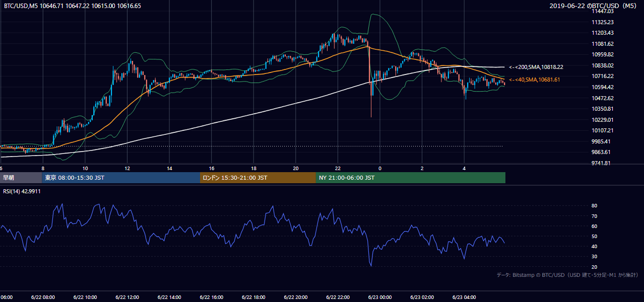This screenshot has width=644, height=302.
Task: Click price axis label 9863.61
Action: pos(601,152)
